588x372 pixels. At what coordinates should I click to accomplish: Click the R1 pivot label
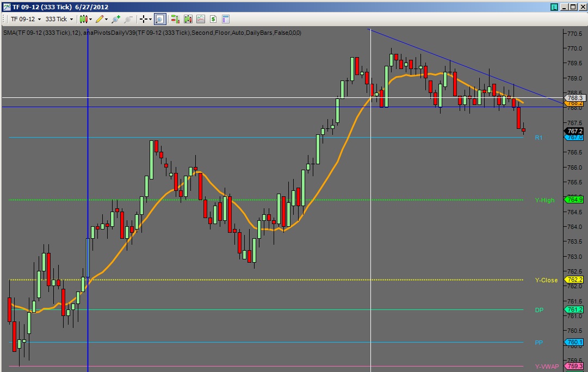point(539,138)
